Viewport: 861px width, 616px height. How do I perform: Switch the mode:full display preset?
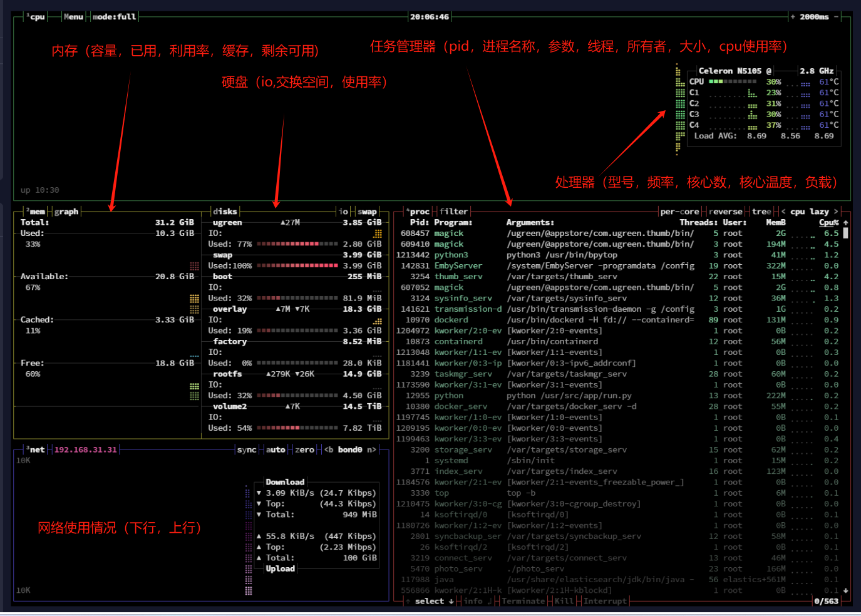coord(114,17)
